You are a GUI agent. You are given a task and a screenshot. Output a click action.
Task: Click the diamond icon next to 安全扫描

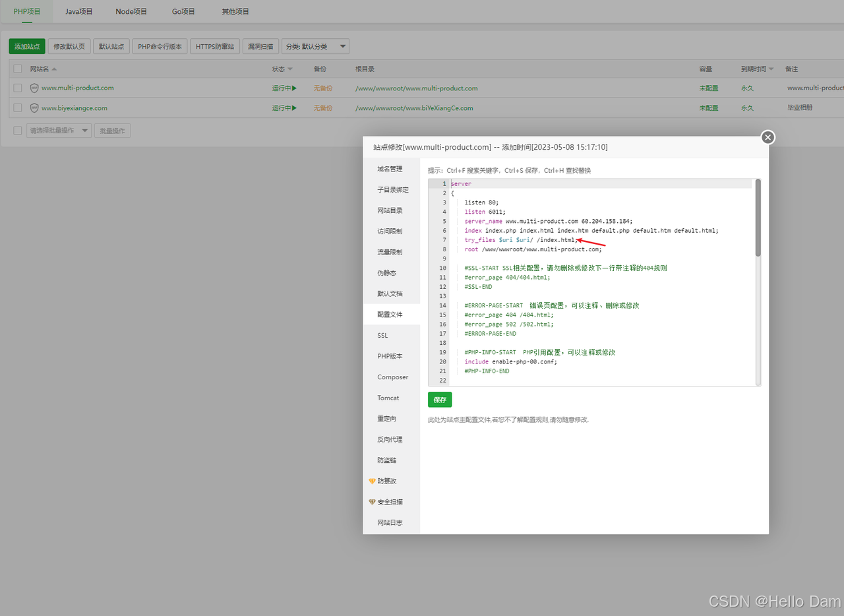[x=372, y=502]
